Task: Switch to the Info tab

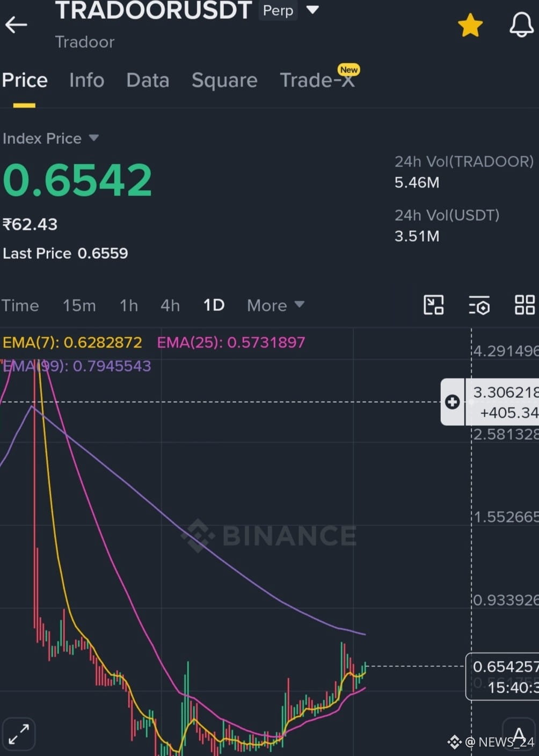Action: pos(87,80)
